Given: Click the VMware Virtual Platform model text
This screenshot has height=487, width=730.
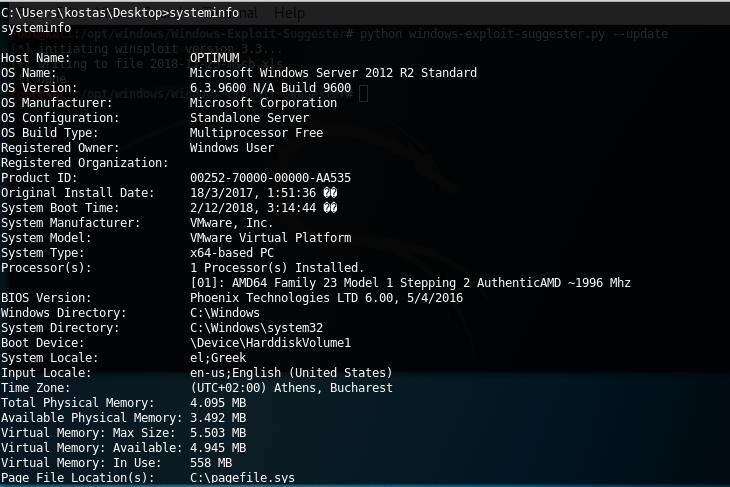Looking at the screenshot, I should [270, 238].
